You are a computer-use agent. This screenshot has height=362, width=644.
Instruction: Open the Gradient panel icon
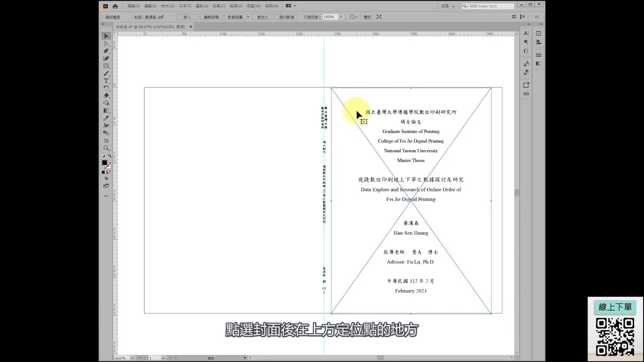pyautogui.click(x=539, y=64)
